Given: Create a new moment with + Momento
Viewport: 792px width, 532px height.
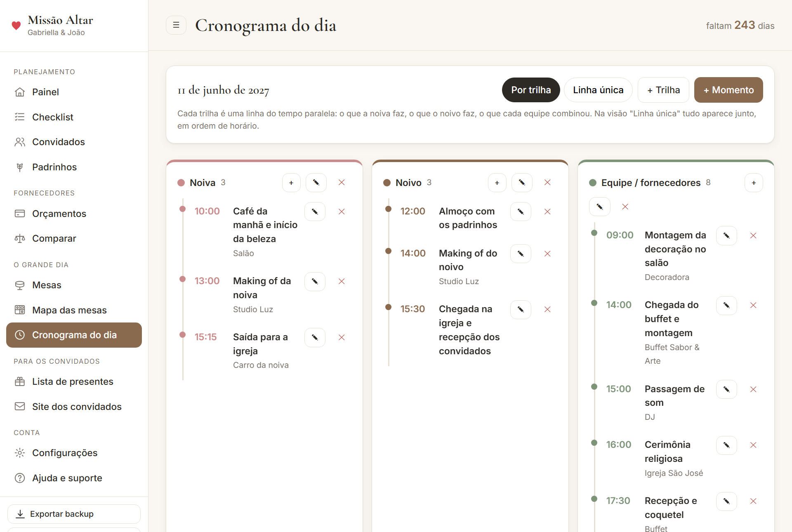Looking at the screenshot, I should coord(728,90).
